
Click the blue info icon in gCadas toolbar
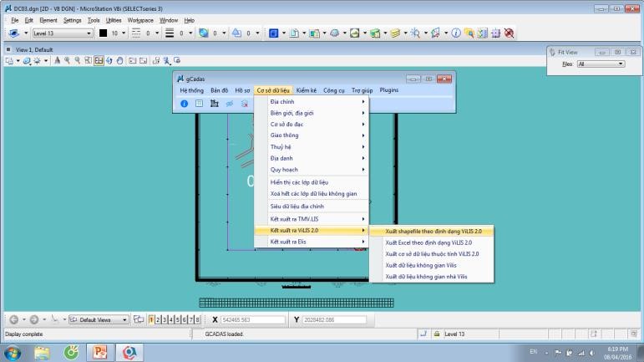tap(185, 105)
